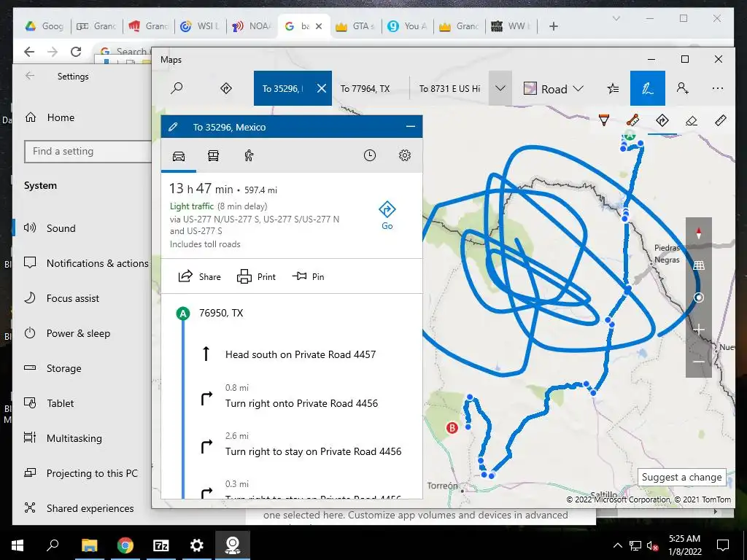Expand the tabs overflow chevron
The height and width of the screenshot is (560, 747).
500,88
